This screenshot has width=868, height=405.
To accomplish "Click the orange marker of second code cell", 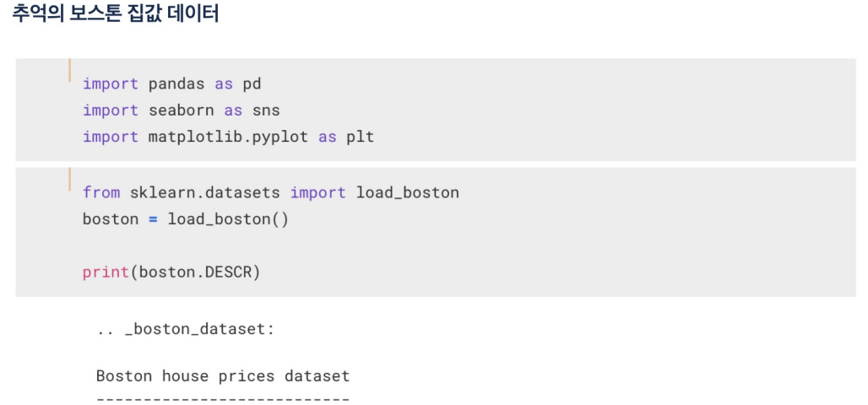I will pyautogui.click(x=70, y=179).
